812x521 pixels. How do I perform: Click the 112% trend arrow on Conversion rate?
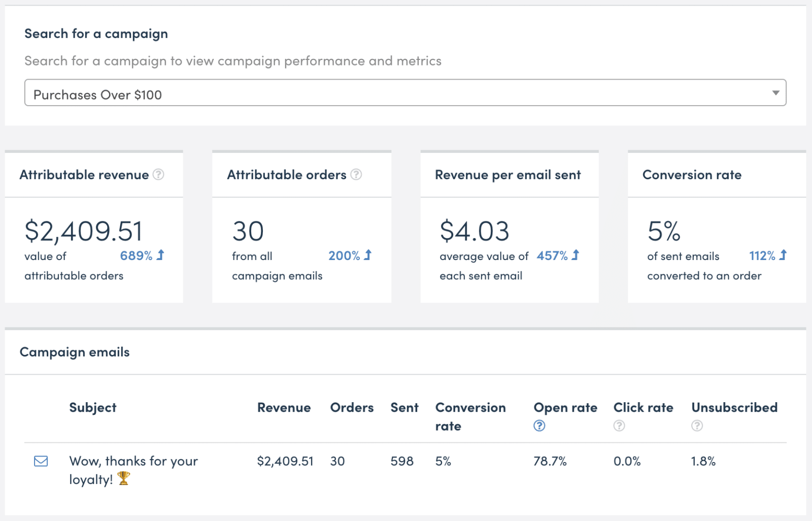(x=784, y=255)
